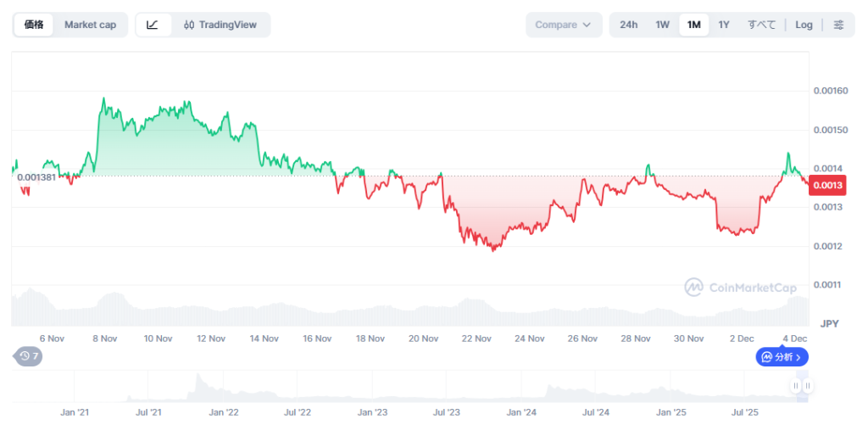Select the 1W time range
Image resolution: width=868 pixels, height=425 pixels.
coord(662,25)
